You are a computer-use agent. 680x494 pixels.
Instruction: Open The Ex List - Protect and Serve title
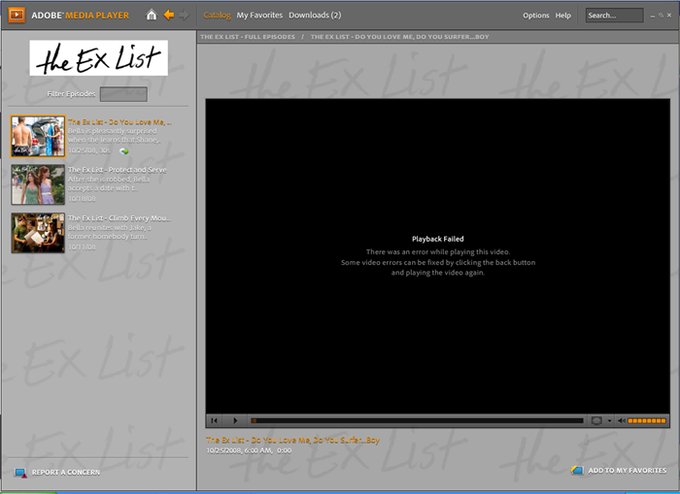pos(117,170)
